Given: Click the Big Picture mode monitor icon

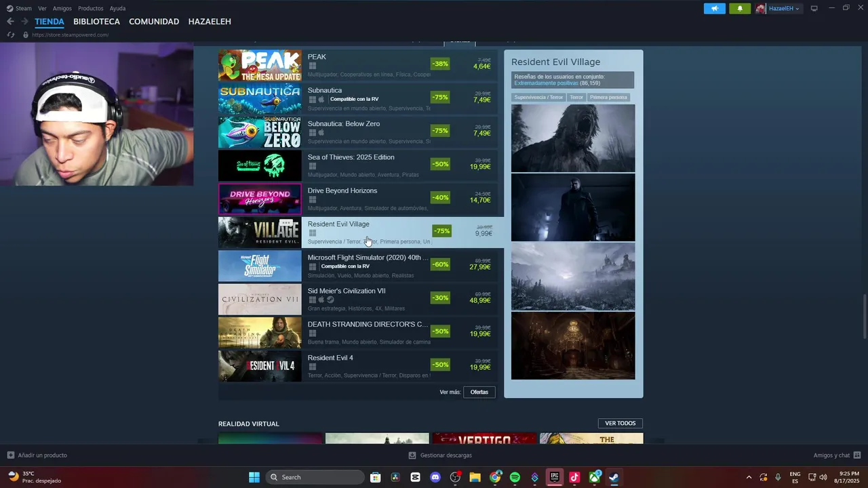Looking at the screenshot, I should (814, 8).
